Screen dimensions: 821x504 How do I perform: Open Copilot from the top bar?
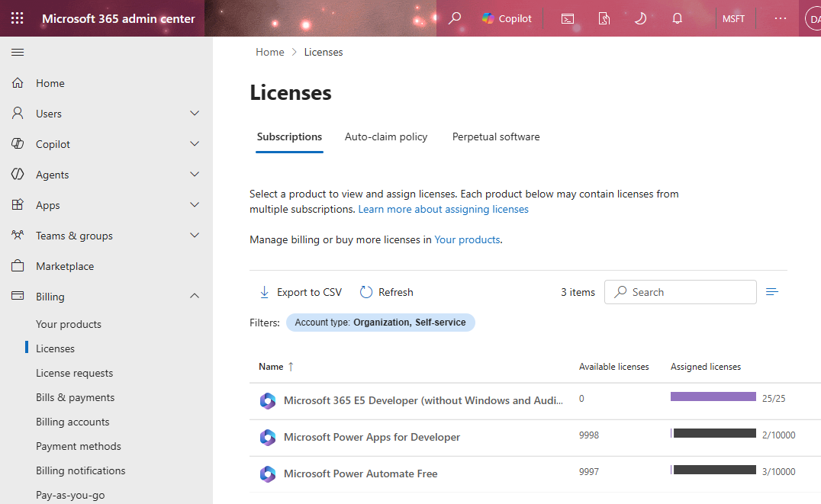click(507, 18)
